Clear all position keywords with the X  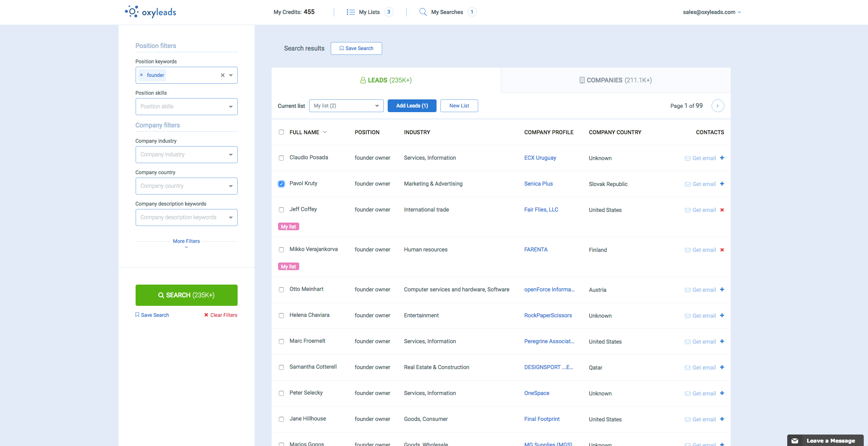click(222, 75)
